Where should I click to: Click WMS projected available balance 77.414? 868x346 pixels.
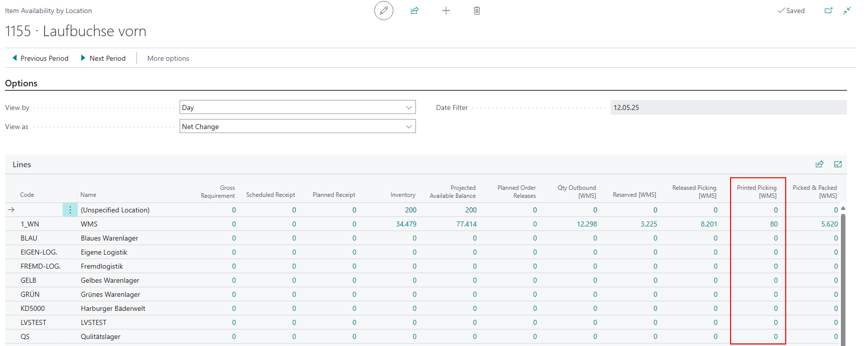(466, 224)
